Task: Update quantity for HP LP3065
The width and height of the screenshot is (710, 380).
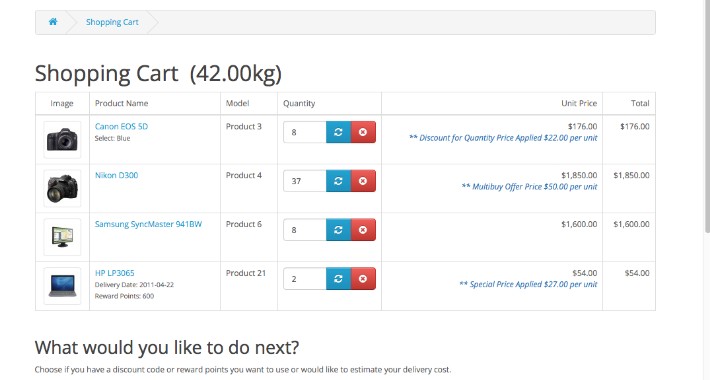Action: 338,279
